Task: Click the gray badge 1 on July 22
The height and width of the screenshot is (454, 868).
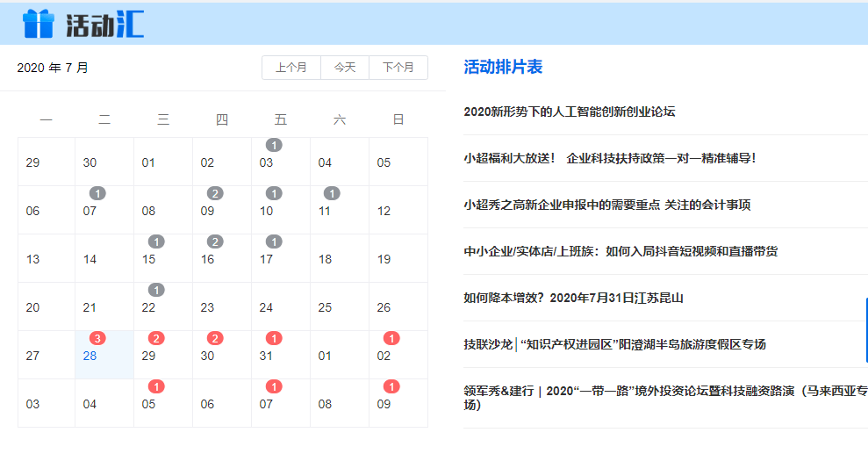Action: click(x=156, y=290)
